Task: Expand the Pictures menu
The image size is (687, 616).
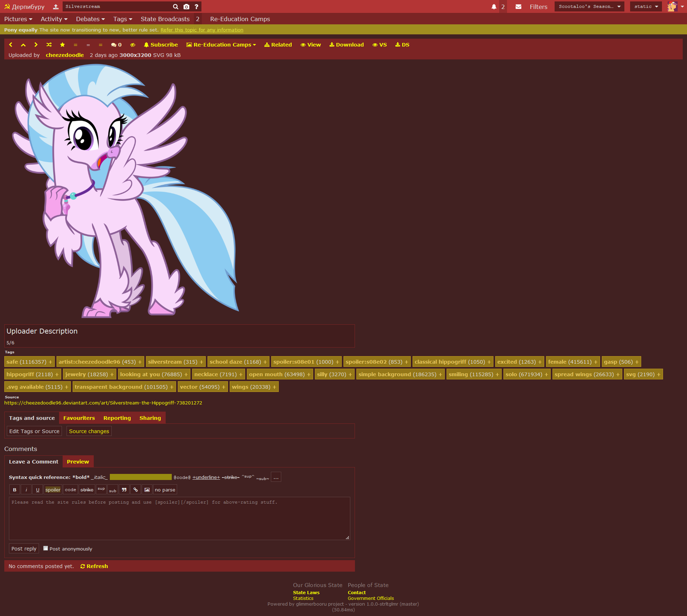Action: 18,19
